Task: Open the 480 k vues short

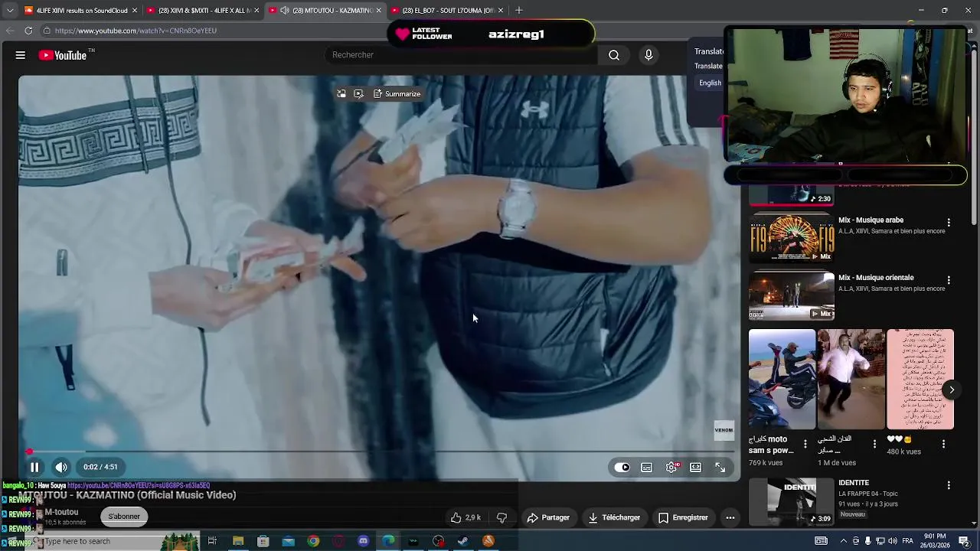Action: coord(920,380)
